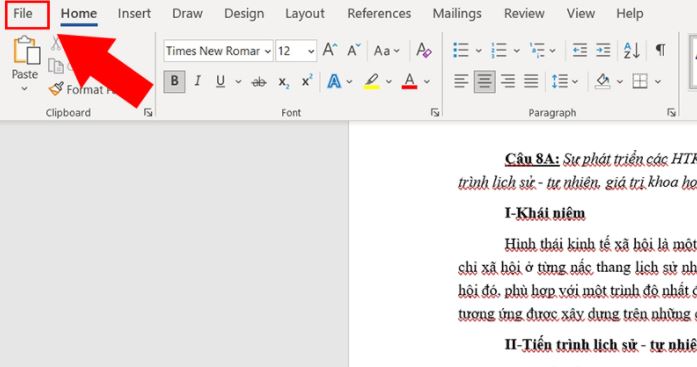The height and width of the screenshot is (367, 697).
Task: Apply Text Effects blue A icon
Action: click(x=334, y=82)
